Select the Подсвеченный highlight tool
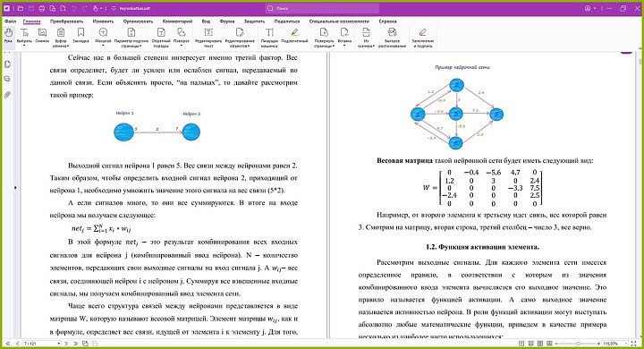Image resolution: width=644 pixels, height=349 pixels. coord(294,36)
